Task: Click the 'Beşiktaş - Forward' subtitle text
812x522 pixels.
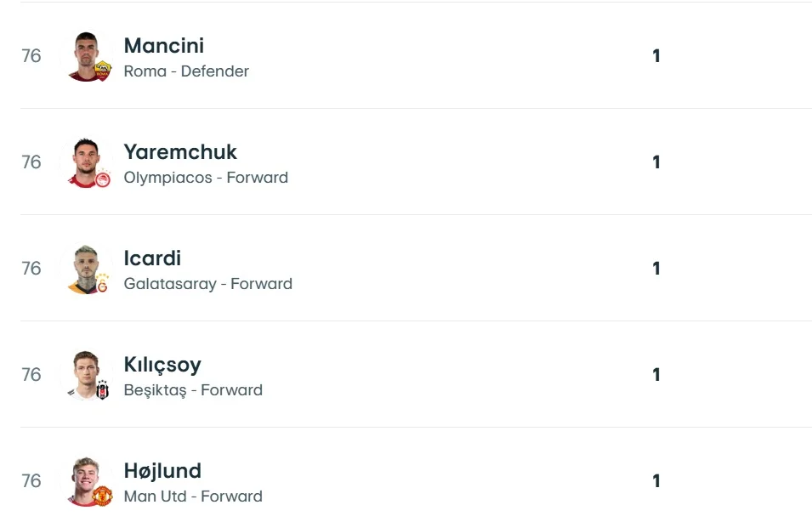Action: [193, 390]
